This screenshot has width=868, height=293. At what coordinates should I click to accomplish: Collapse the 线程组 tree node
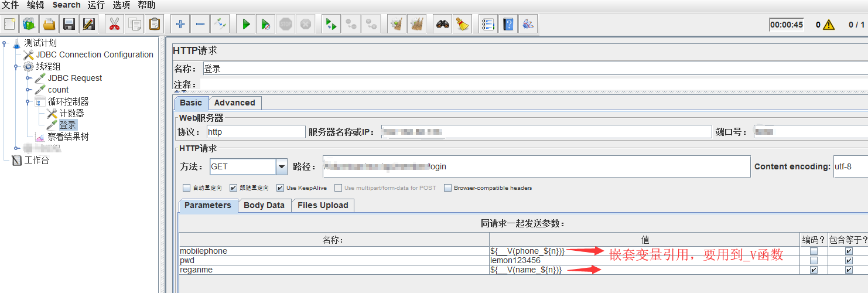(17, 66)
